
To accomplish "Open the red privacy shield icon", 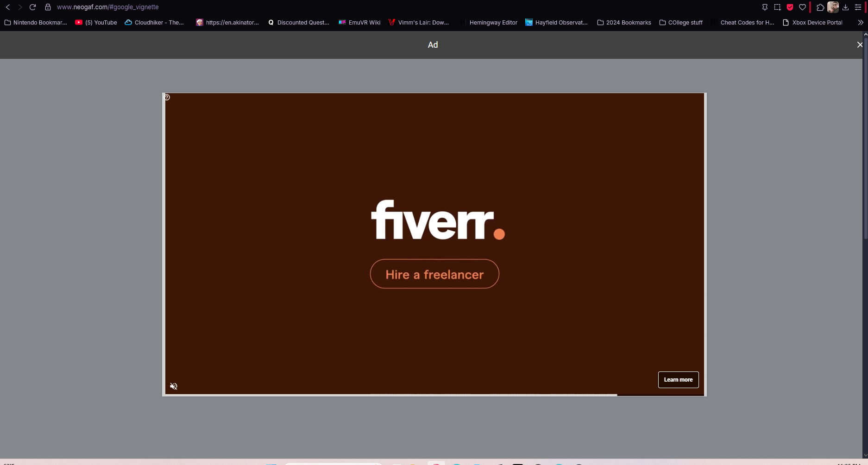I will (790, 7).
